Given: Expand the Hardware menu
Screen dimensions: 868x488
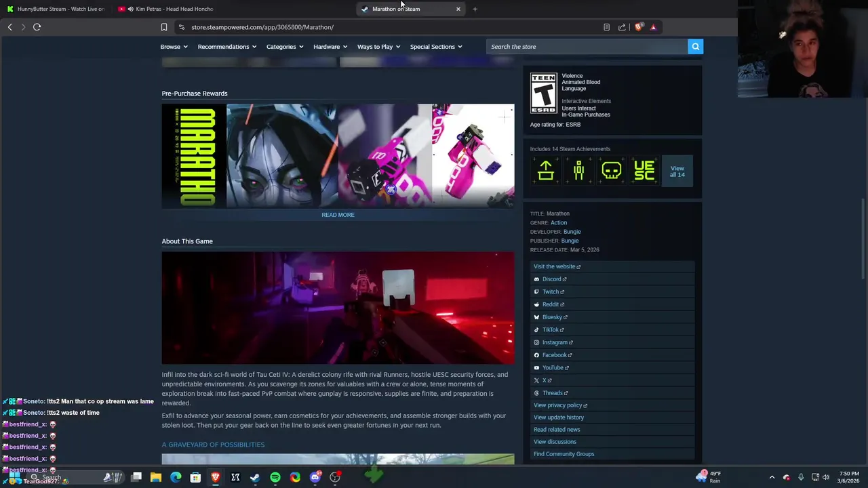Looking at the screenshot, I should [330, 47].
